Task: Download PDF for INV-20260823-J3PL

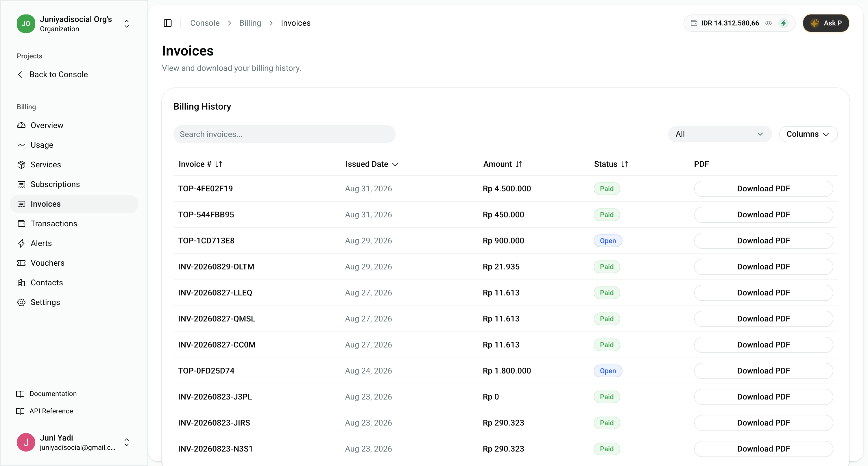Action: tap(763, 397)
